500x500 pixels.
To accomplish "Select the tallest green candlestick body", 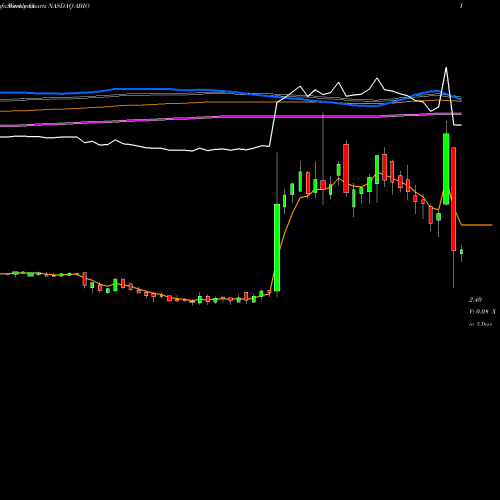I will [277, 247].
